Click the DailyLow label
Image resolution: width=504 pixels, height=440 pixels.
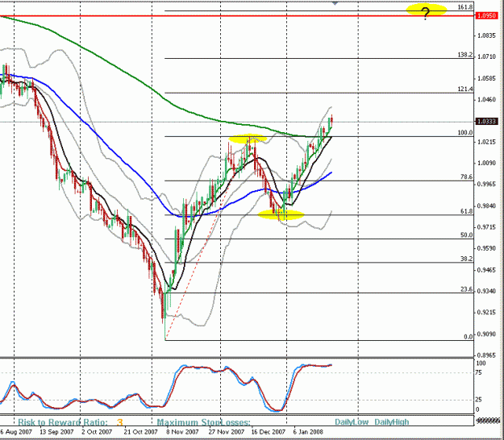pyautogui.click(x=352, y=422)
